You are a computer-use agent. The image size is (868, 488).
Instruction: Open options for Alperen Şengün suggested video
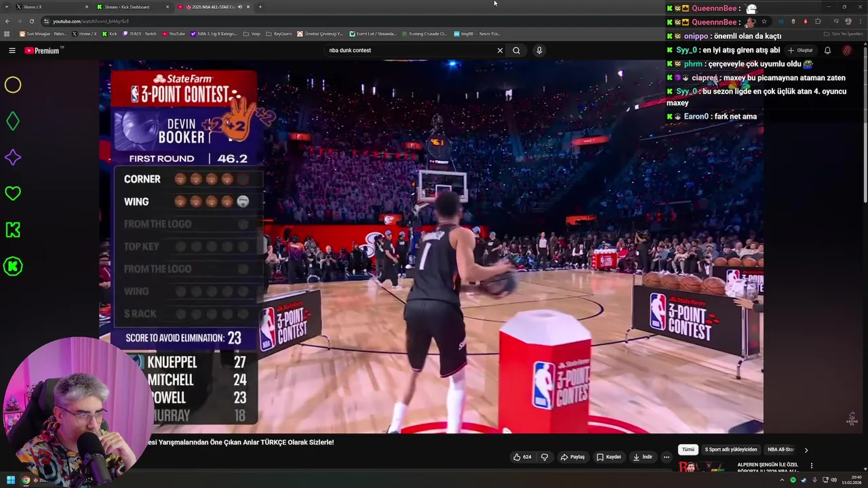pyautogui.click(x=811, y=466)
